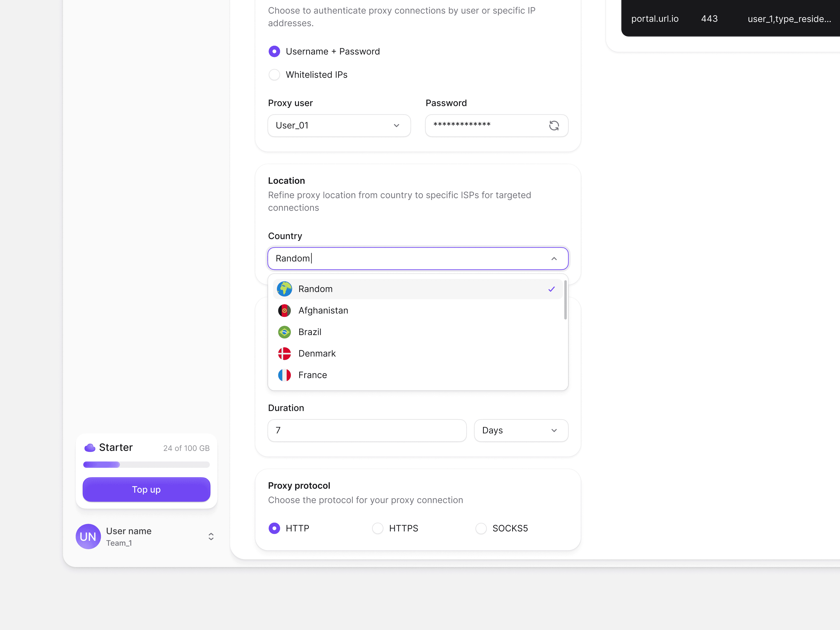Click the France flag icon

(284, 375)
